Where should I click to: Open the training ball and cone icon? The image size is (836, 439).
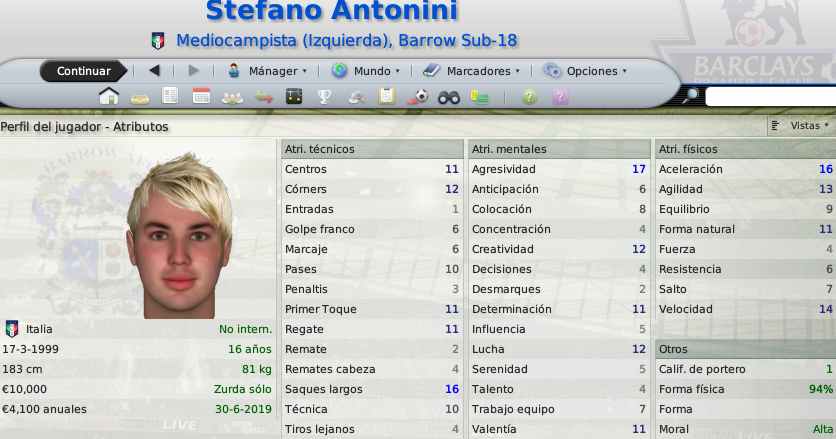[x=417, y=97]
